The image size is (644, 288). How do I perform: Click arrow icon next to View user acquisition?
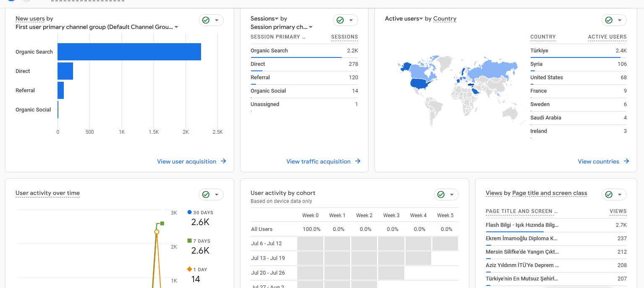pyautogui.click(x=223, y=161)
